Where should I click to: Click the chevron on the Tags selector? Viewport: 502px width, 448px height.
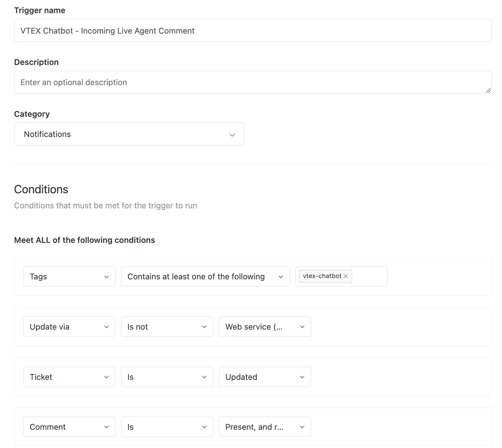click(106, 277)
